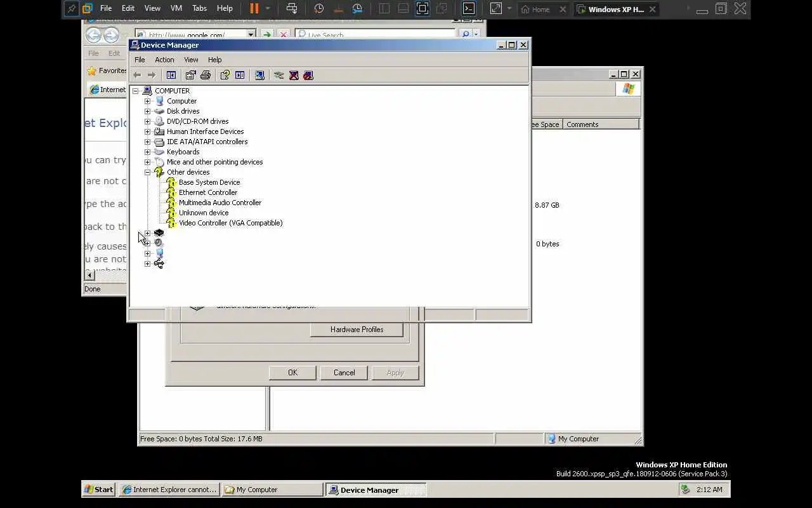812x508 pixels.
Task: Click the pin icon at top left
Action: click(71, 8)
